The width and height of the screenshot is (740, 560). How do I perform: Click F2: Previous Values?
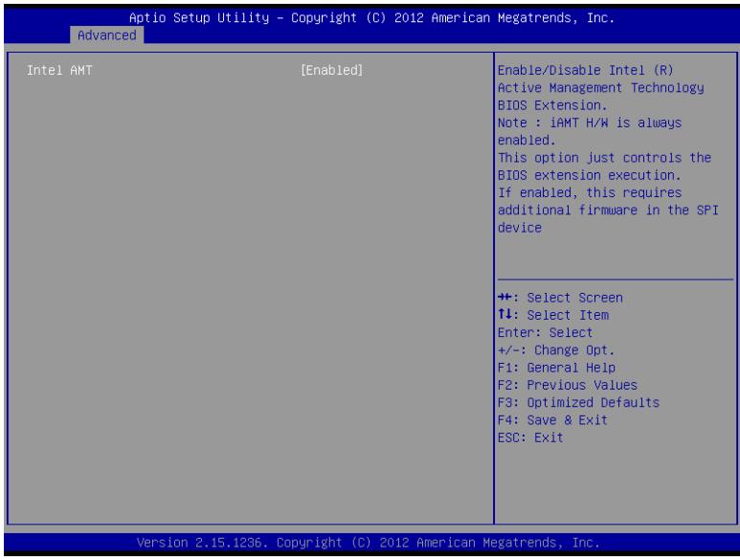coord(568,385)
